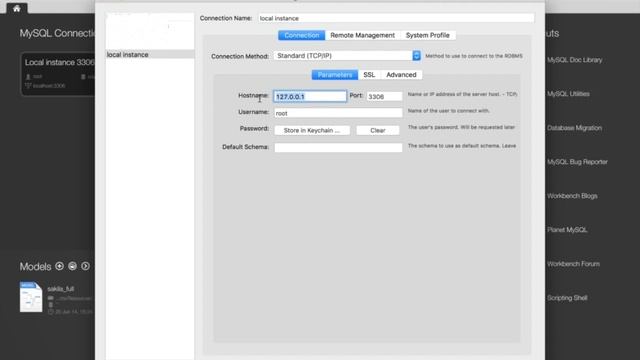Viewport: 640px width, 360px height.
Task: Click the Port field 3306
Action: pos(384,97)
